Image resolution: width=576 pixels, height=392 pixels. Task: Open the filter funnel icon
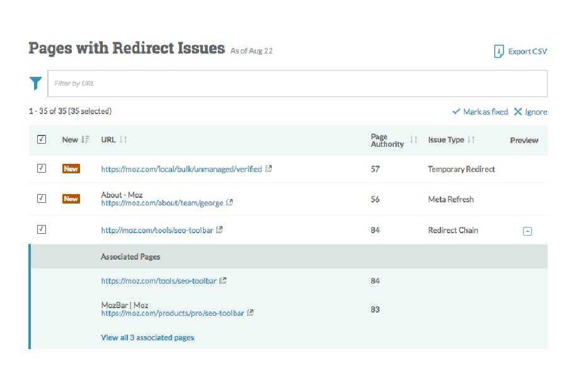pos(35,83)
